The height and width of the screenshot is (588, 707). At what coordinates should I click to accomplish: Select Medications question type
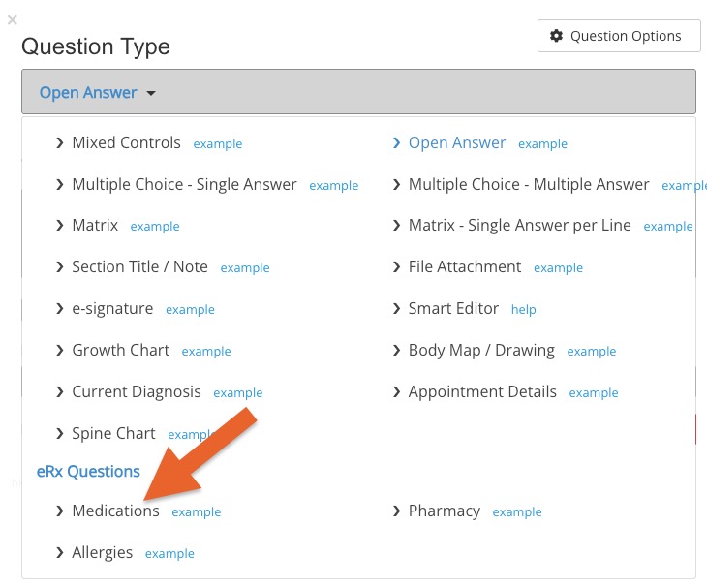click(x=115, y=511)
